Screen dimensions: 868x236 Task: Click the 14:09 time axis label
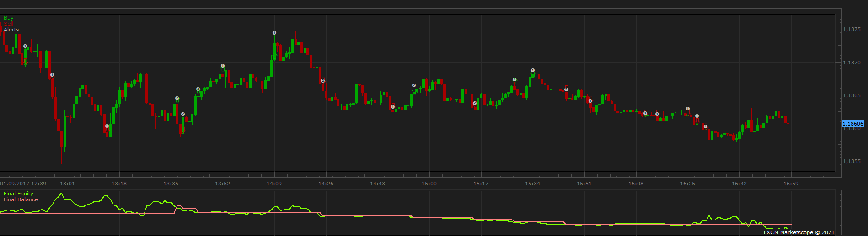tap(274, 184)
